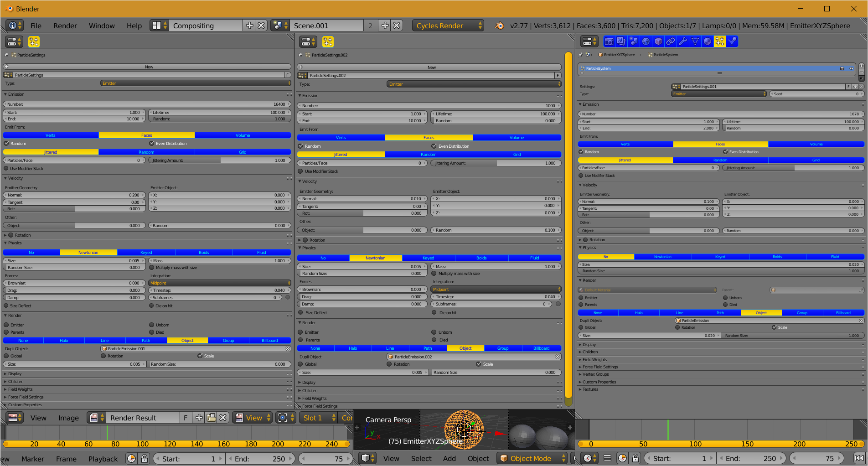Jump to first frame in right timeline
Viewport: 868px width, 466px height.
tap(859, 458)
